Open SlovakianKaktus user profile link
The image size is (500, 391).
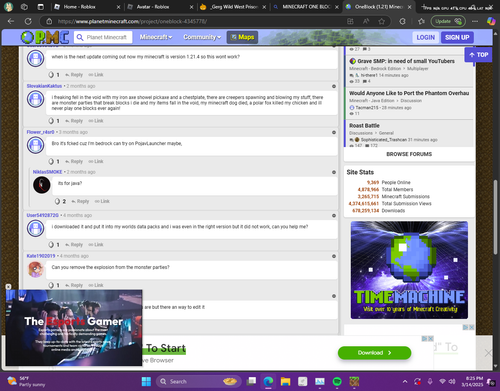point(44,86)
